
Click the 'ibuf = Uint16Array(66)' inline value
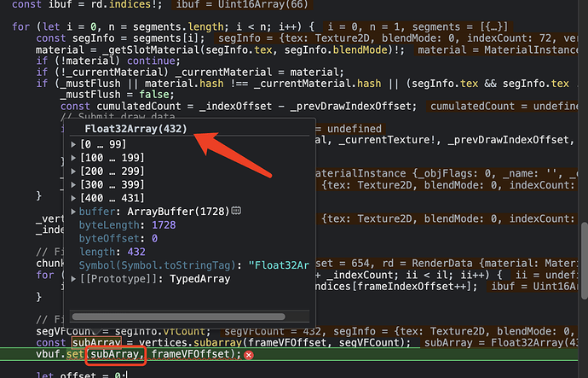click(242, 4)
